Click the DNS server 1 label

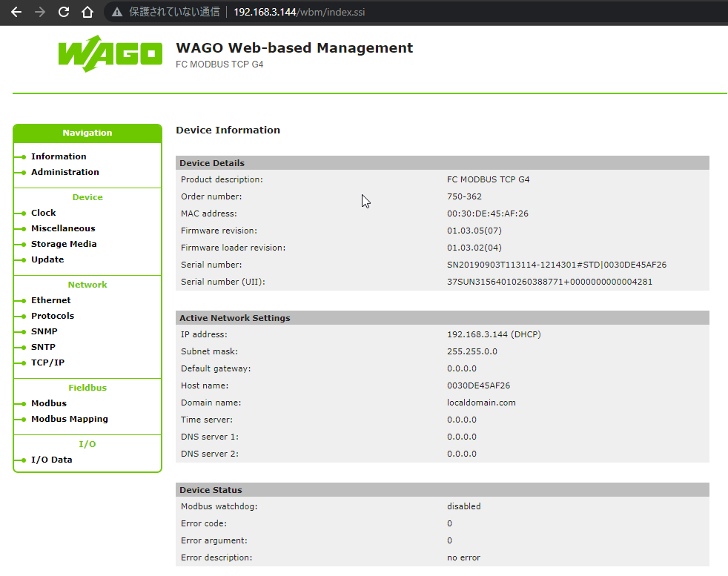pos(210,437)
